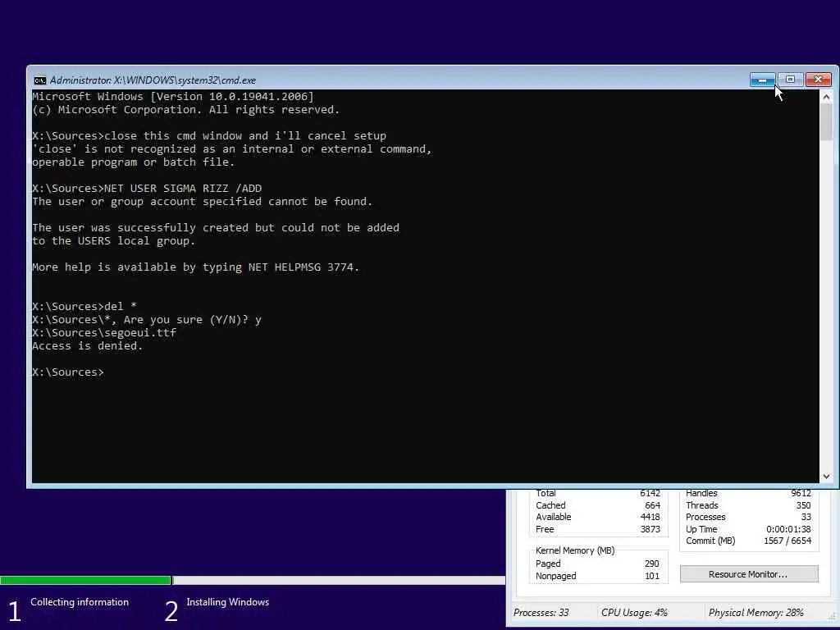This screenshot has width=840, height=630.
Task: Click the '(c) Microsoft Corporation' copyright line
Action: click(x=186, y=109)
